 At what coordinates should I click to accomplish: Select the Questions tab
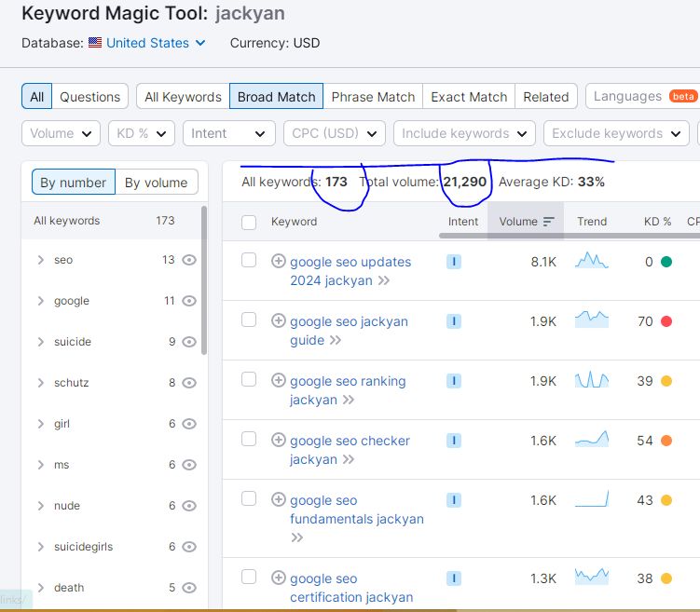[x=89, y=96]
